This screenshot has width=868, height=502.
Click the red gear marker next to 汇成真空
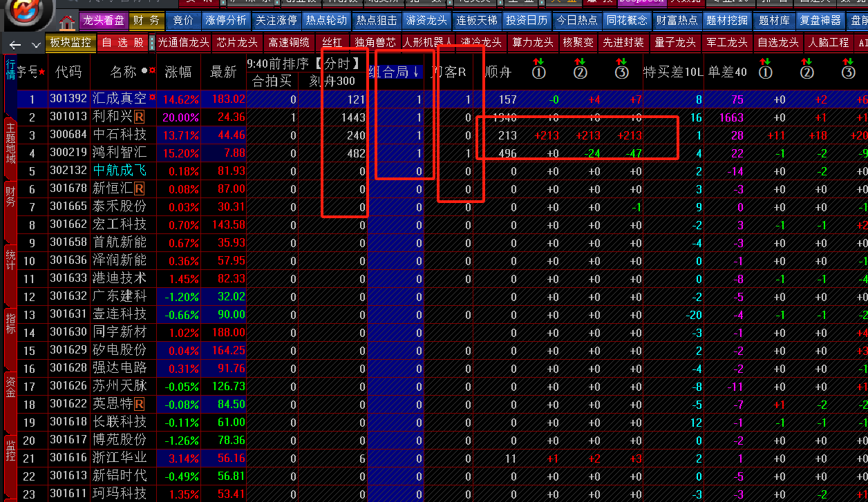(152, 99)
